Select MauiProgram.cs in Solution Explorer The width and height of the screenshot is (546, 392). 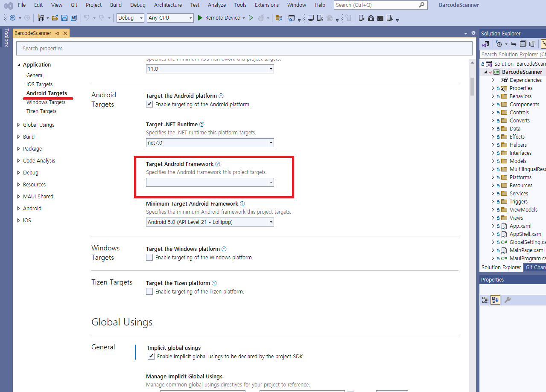tap(528, 258)
